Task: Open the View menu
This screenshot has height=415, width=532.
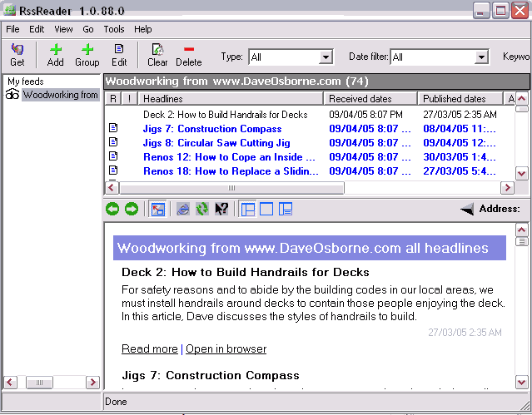Action: tap(63, 29)
